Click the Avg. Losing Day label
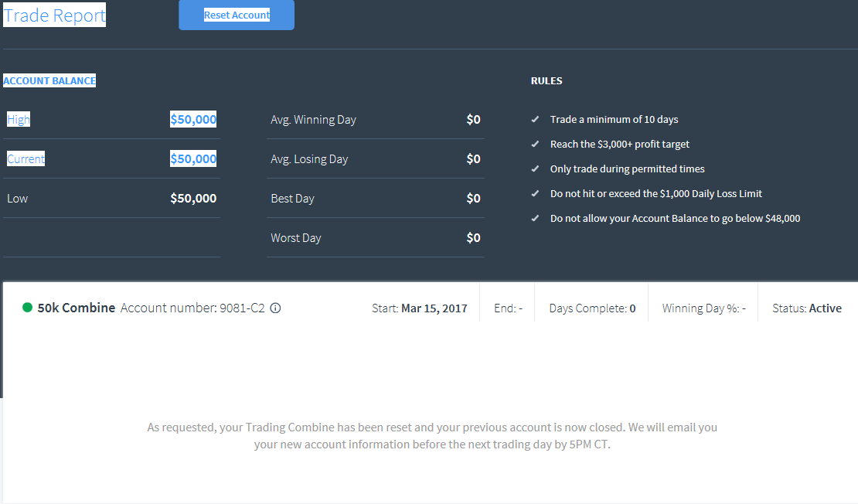This screenshot has width=858, height=504. (x=309, y=158)
